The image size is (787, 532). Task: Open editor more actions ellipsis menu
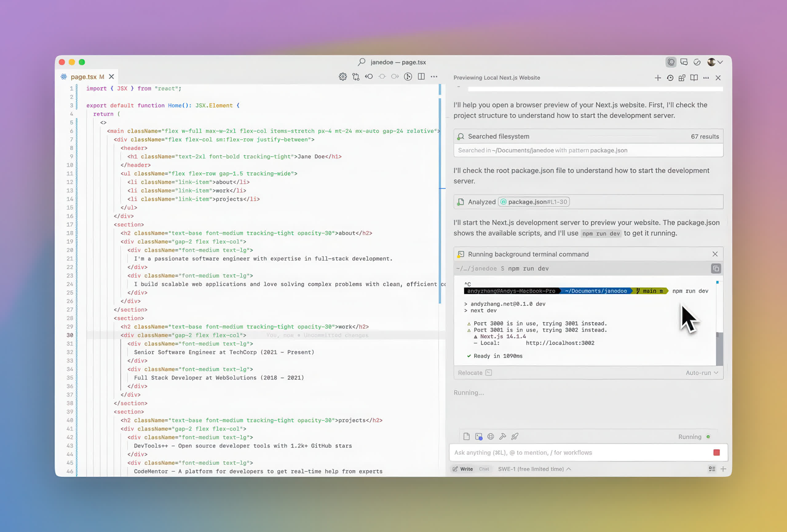click(x=434, y=77)
